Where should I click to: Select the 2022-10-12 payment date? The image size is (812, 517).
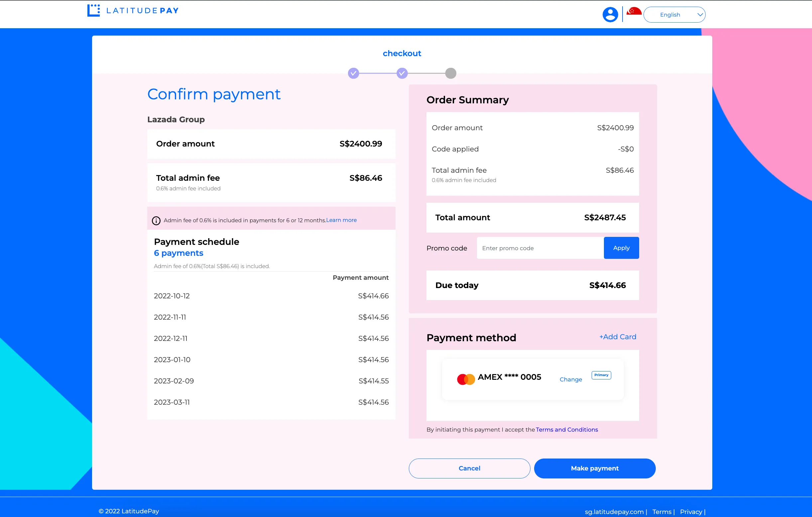[x=172, y=296]
